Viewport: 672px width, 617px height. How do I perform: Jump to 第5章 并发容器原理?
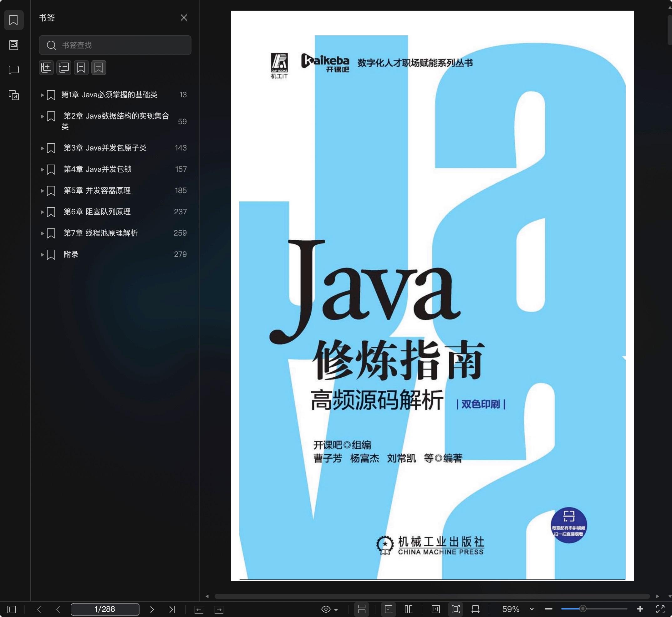pyautogui.click(x=97, y=190)
